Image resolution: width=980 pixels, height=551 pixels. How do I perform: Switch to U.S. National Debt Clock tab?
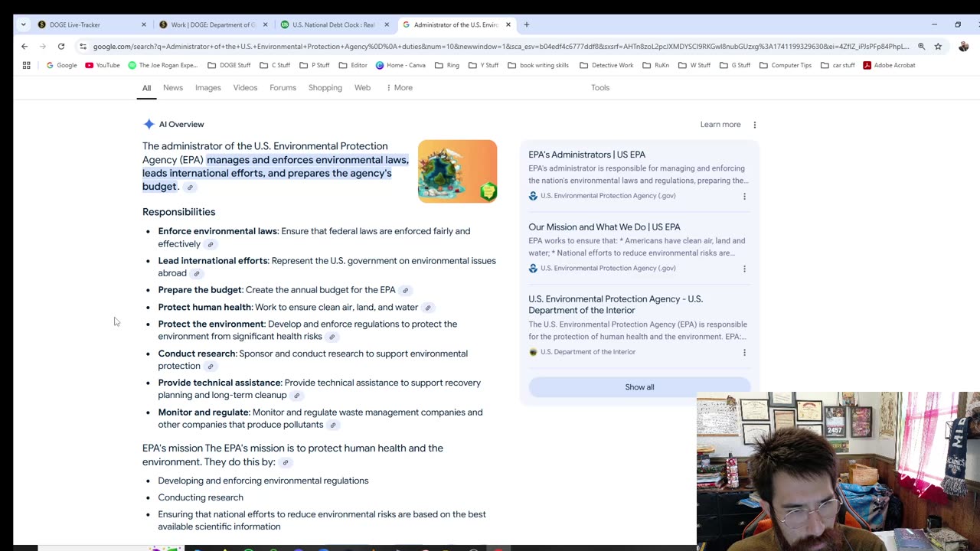click(335, 24)
